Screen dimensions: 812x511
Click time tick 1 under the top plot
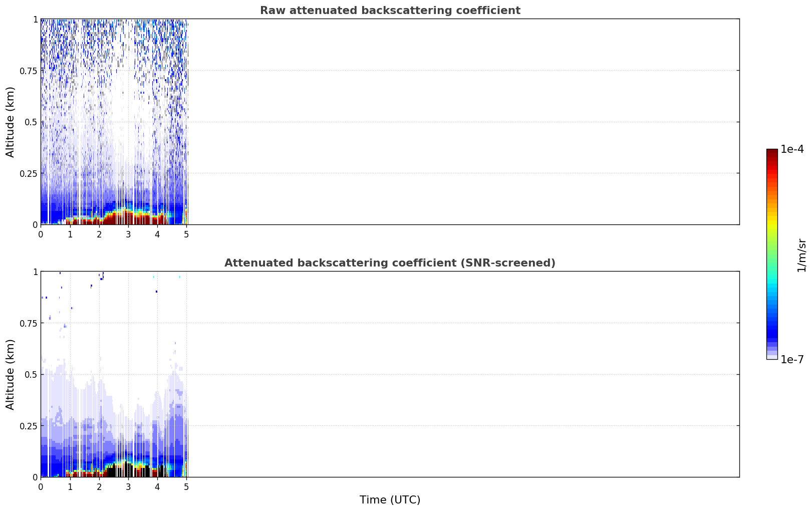70,234
